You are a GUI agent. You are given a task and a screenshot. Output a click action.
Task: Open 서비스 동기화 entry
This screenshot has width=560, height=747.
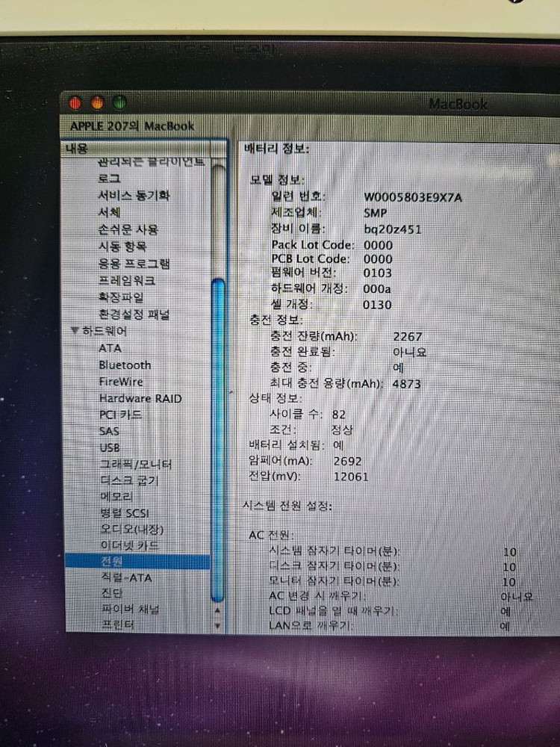[x=134, y=195]
